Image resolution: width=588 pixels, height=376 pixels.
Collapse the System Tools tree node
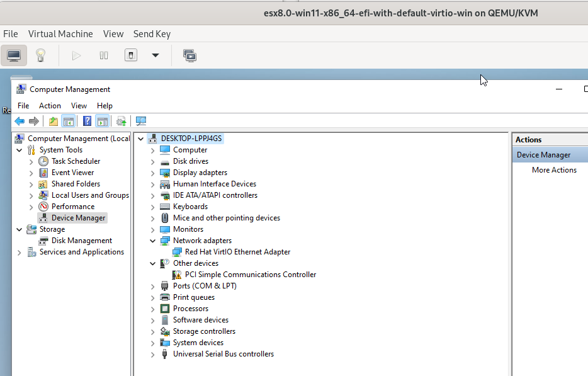(19, 150)
